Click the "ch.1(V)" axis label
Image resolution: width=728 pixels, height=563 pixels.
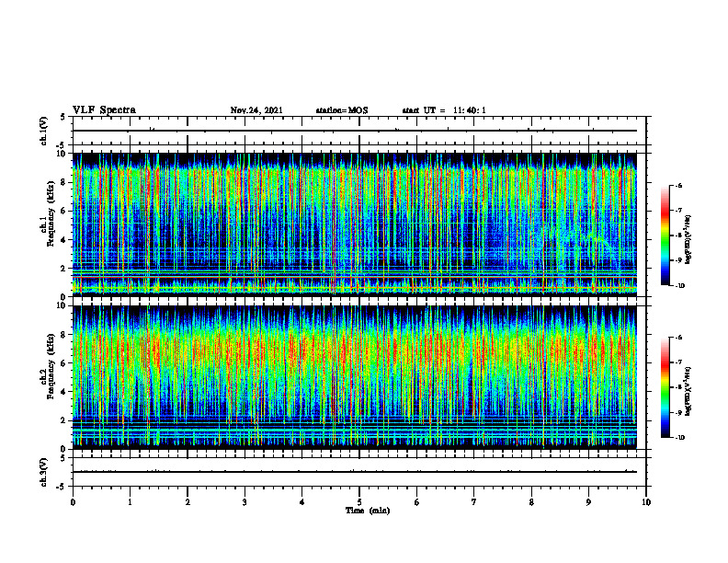(x=44, y=131)
